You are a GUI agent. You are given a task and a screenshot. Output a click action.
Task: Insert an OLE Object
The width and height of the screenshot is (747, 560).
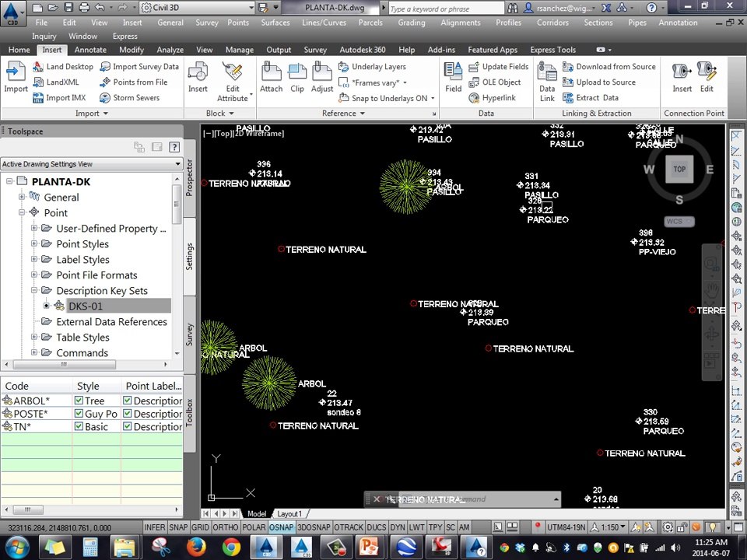pos(495,82)
